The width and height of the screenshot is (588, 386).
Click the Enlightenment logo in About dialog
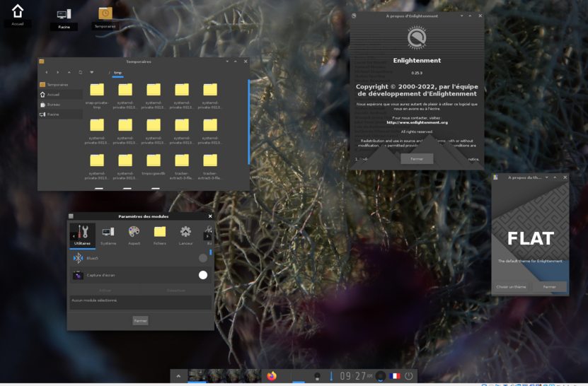[417, 37]
